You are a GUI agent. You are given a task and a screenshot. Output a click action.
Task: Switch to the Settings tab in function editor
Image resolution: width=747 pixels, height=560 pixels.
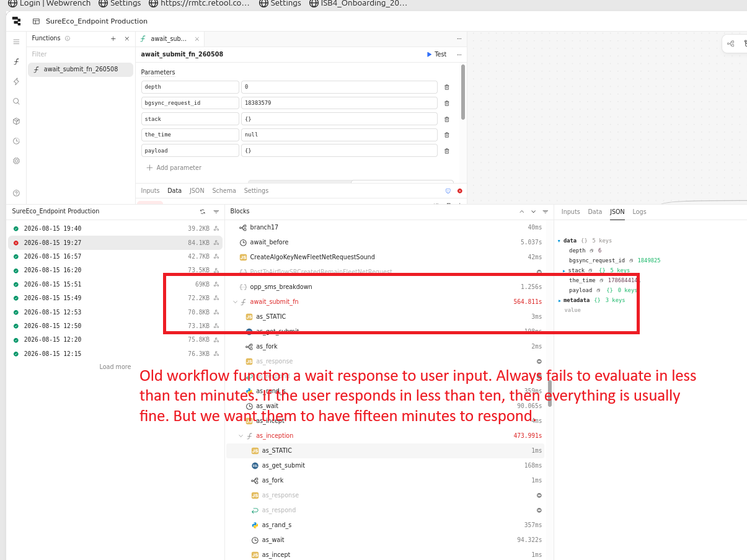click(x=256, y=191)
